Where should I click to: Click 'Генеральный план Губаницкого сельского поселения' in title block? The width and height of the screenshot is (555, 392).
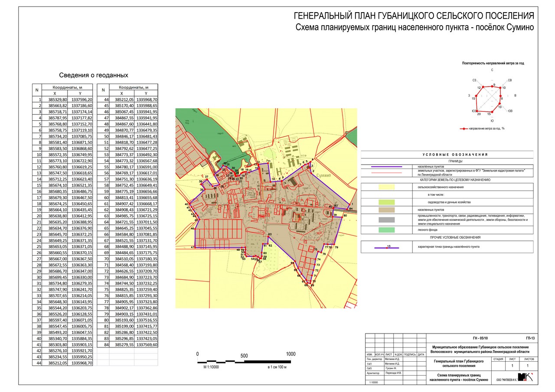pyautogui.click(x=458, y=363)
